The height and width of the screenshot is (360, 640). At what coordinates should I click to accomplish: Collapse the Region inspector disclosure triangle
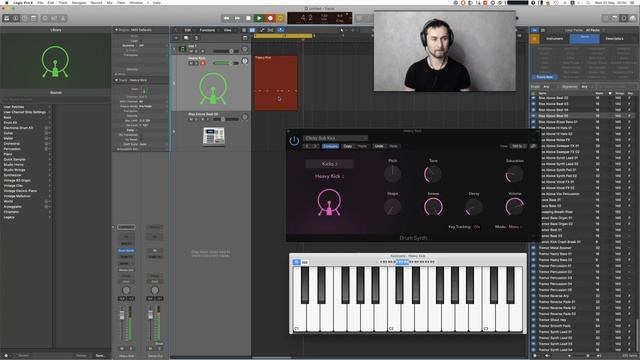tap(116, 30)
